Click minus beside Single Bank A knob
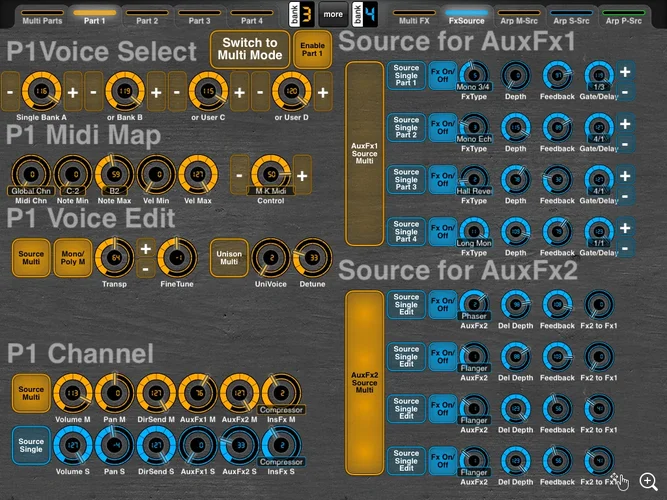This screenshot has height=500, width=667. tap(10, 92)
